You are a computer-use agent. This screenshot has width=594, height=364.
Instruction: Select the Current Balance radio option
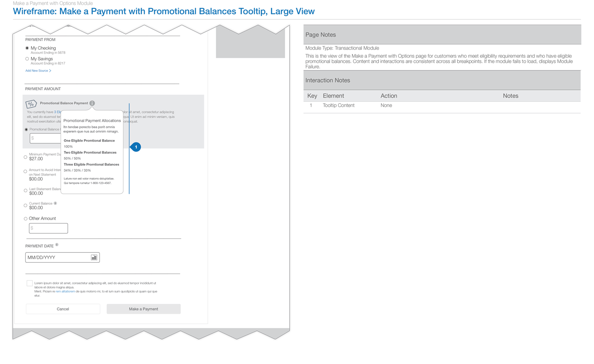25,205
